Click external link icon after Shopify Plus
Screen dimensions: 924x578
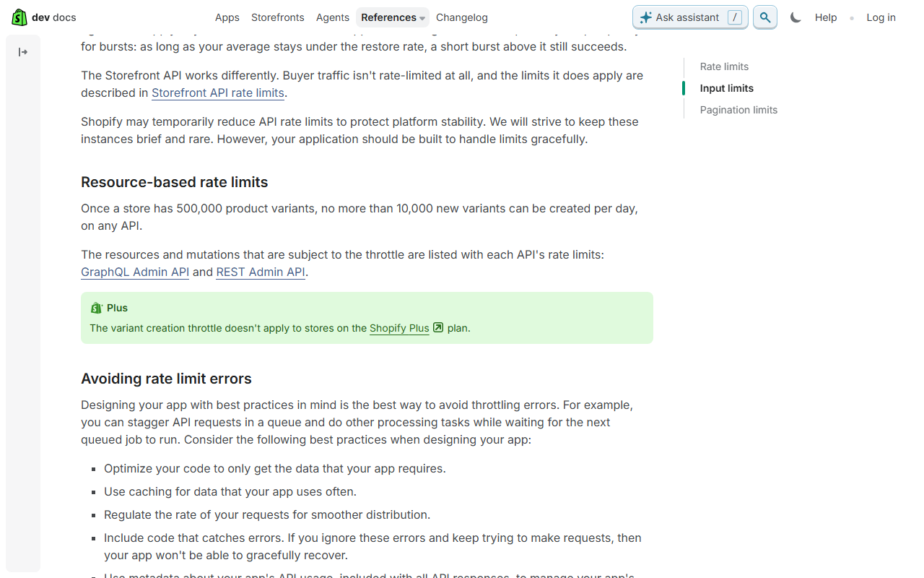click(x=438, y=328)
